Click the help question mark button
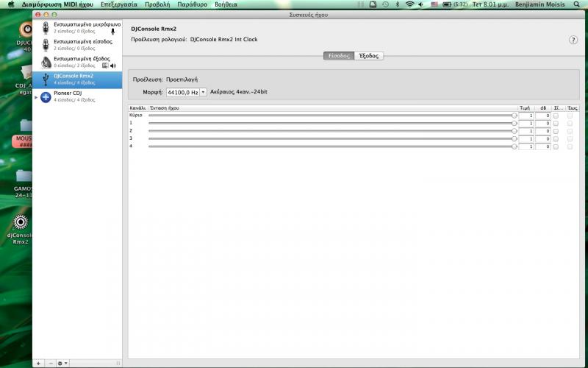588x368 pixels. click(x=573, y=40)
